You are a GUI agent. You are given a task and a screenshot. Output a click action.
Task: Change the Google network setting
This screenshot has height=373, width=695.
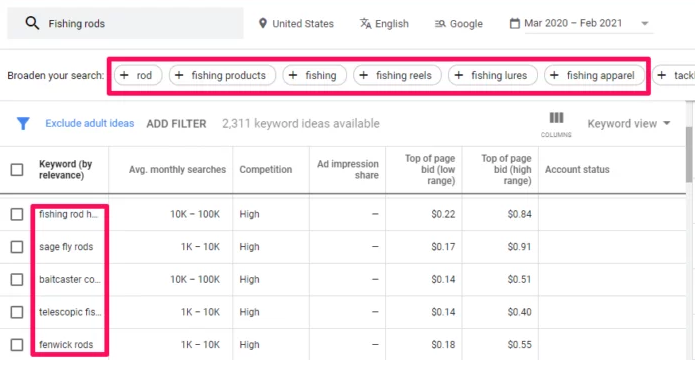pyautogui.click(x=459, y=23)
